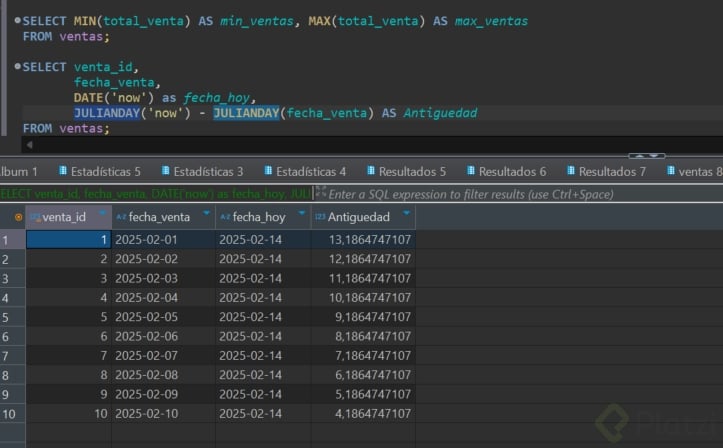Open the ventas 8 tab
Screen dimensions: 723x448
pos(694,171)
